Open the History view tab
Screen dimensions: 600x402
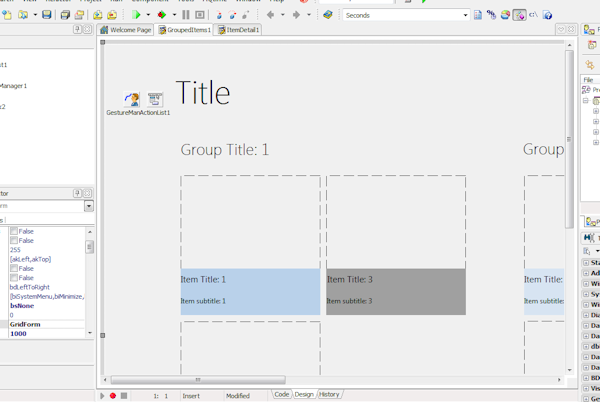[x=329, y=395]
